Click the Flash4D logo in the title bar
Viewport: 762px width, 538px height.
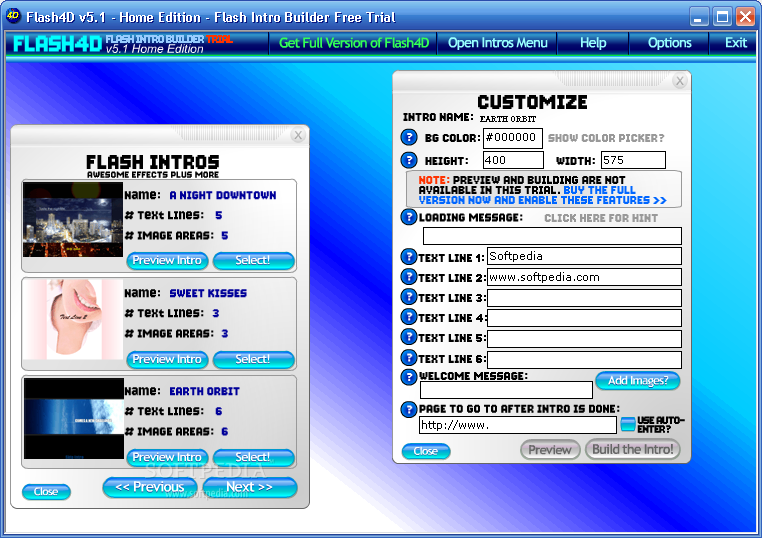tap(13, 16)
